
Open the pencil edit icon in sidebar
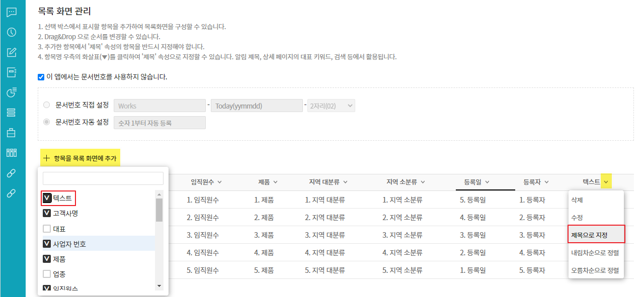[x=12, y=52]
